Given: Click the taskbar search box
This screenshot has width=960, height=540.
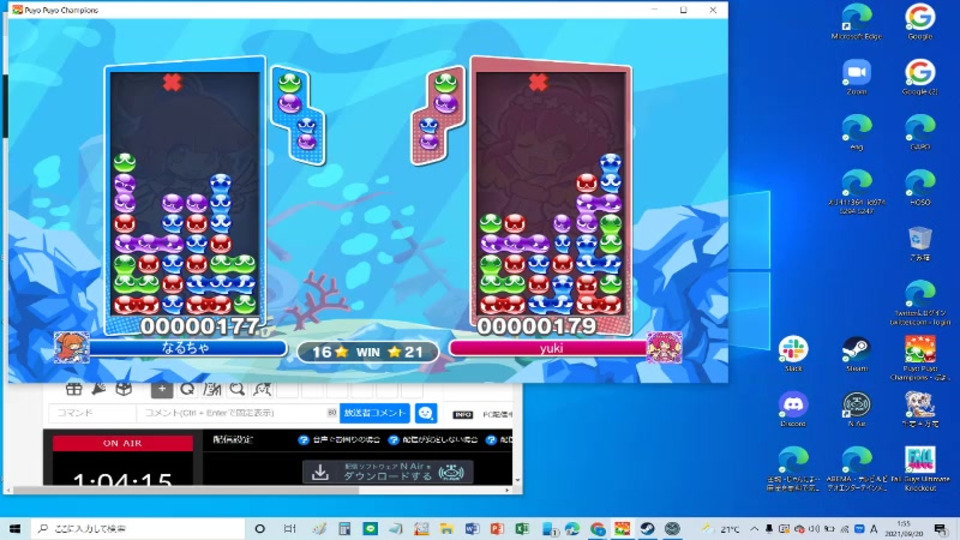Looking at the screenshot, I should (138, 528).
